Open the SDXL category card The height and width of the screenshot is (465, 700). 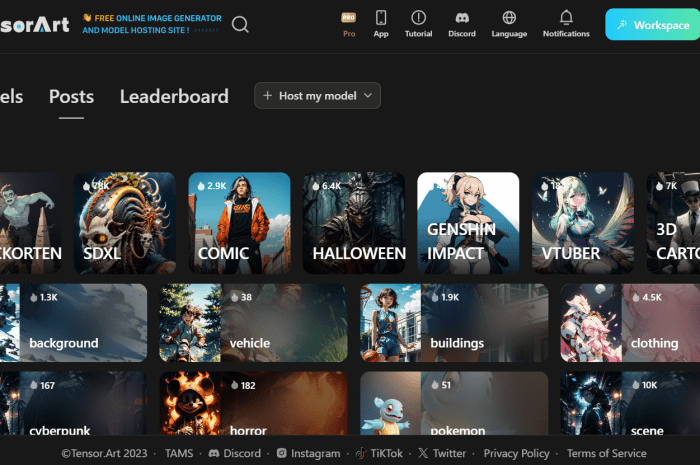click(x=125, y=223)
